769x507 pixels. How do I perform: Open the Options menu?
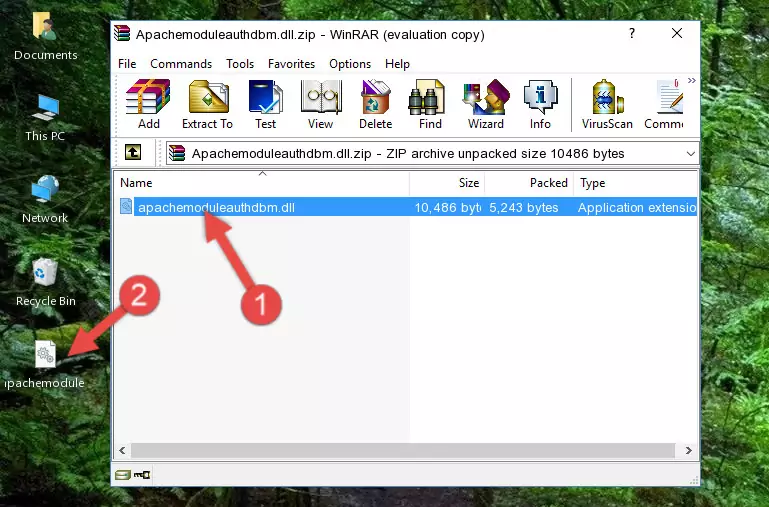point(350,64)
